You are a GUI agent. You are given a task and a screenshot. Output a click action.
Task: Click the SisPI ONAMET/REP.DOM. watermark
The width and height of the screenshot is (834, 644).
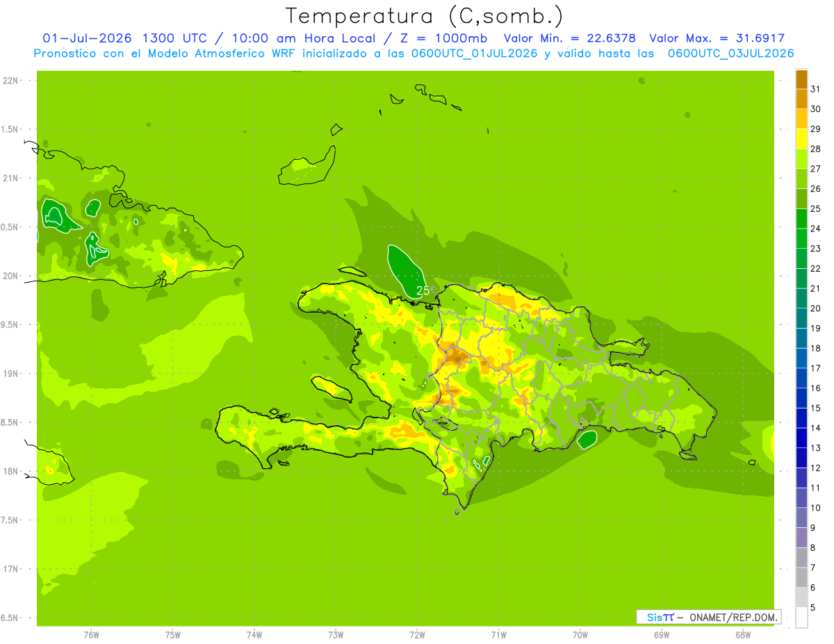click(x=709, y=617)
